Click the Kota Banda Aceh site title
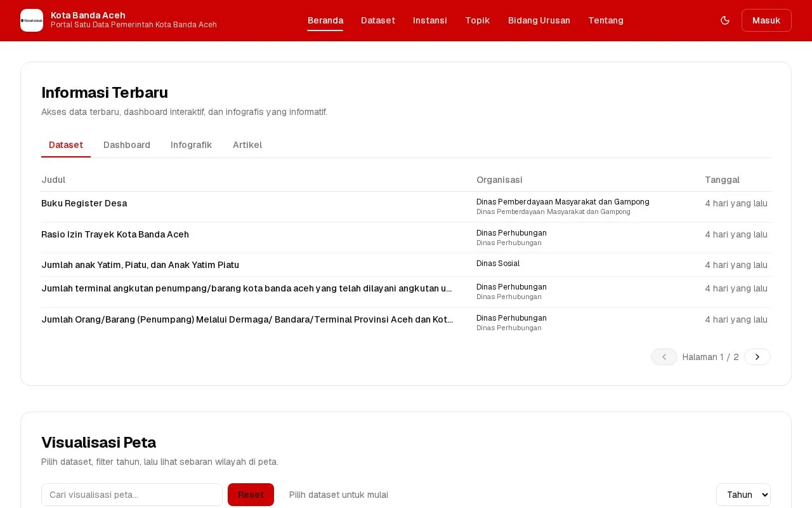The image size is (812, 508). [88, 15]
